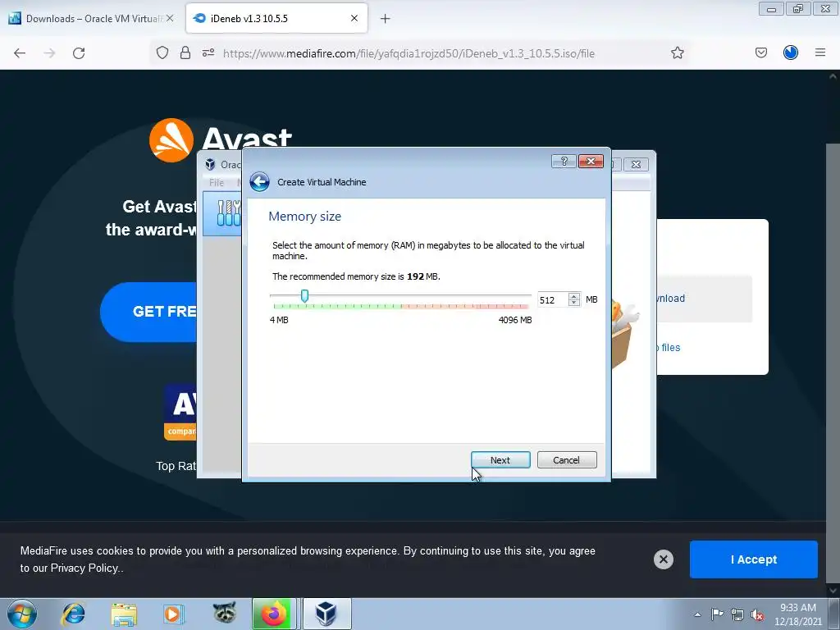Click the padlock site security icon
840x630 pixels.
tap(185, 52)
